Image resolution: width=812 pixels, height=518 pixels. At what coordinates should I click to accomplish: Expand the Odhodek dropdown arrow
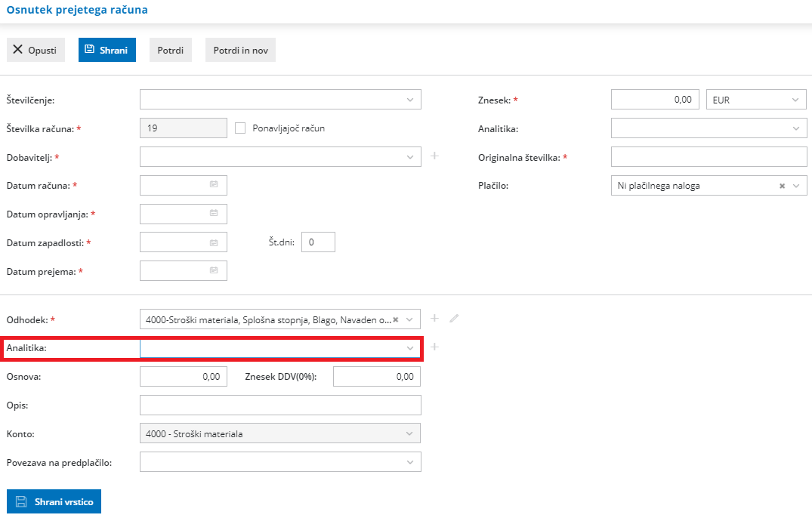(409, 320)
